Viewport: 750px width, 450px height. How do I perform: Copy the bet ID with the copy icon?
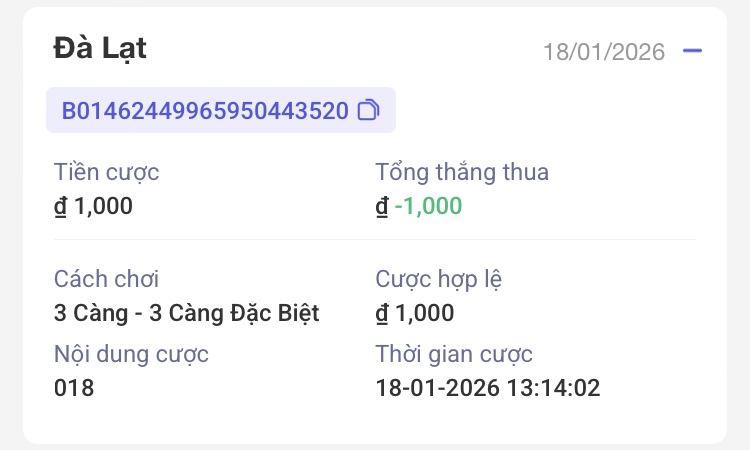point(368,110)
